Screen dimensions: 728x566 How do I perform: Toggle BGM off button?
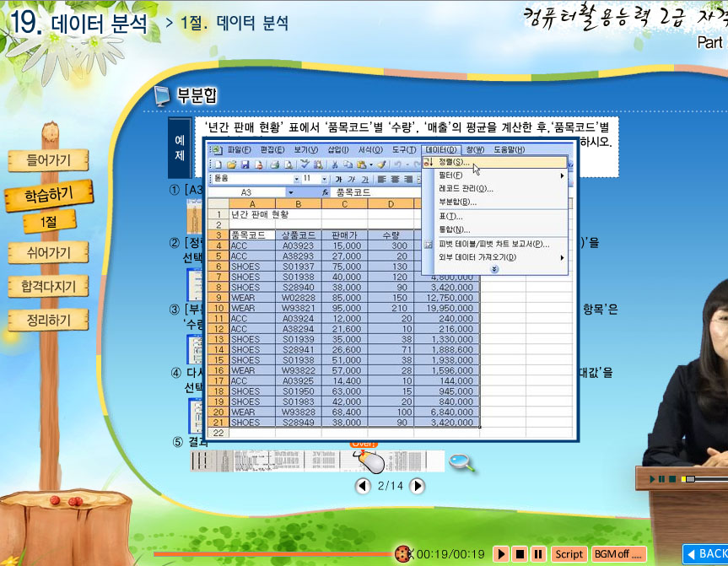(618, 553)
